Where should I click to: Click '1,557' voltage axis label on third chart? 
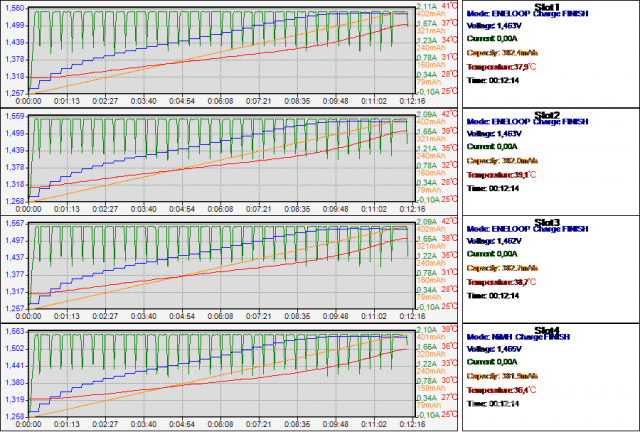pyautogui.click(x=14, y=224)
